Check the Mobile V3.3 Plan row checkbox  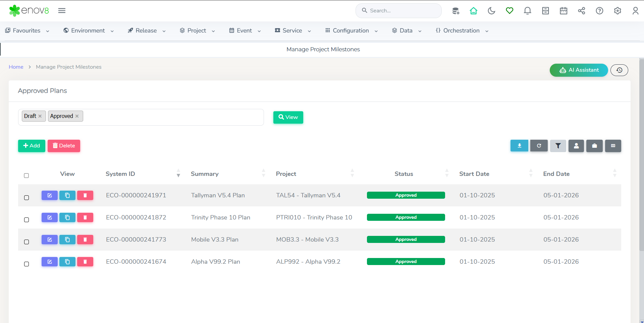[x=26, y=242]
